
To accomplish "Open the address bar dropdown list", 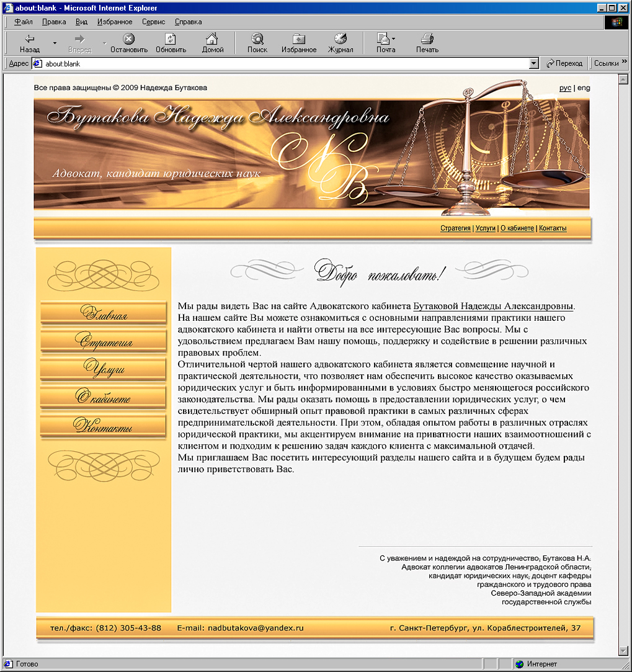I will click(x=533, y=63).
